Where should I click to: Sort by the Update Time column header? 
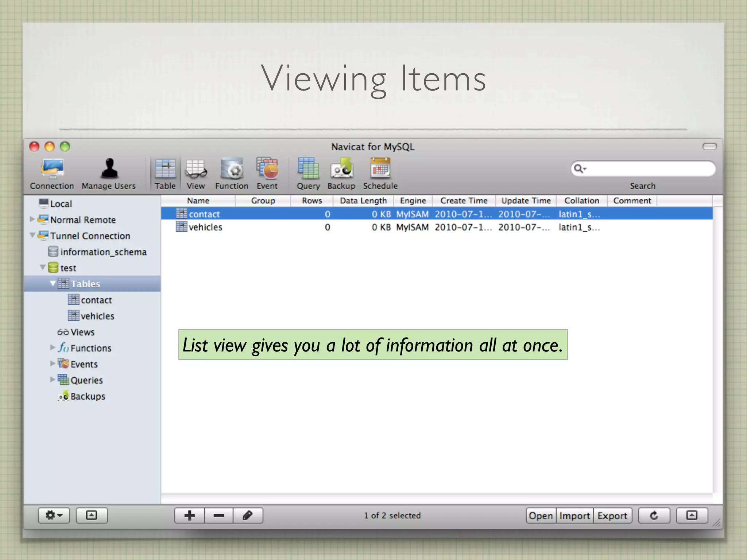coord(526,201)
